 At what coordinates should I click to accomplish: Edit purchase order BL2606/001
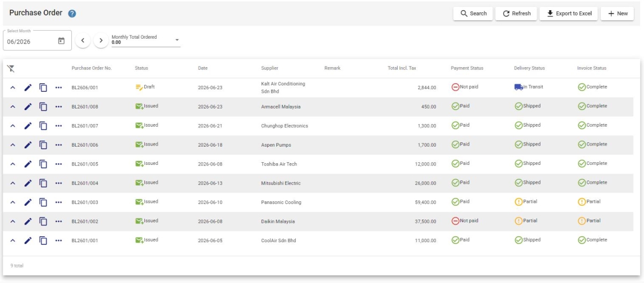(28, 88)
